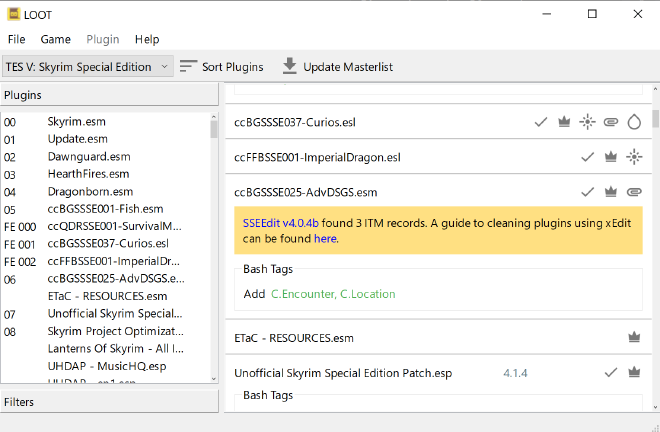Open the 'here' cleaning guide link

pos(325,239)
